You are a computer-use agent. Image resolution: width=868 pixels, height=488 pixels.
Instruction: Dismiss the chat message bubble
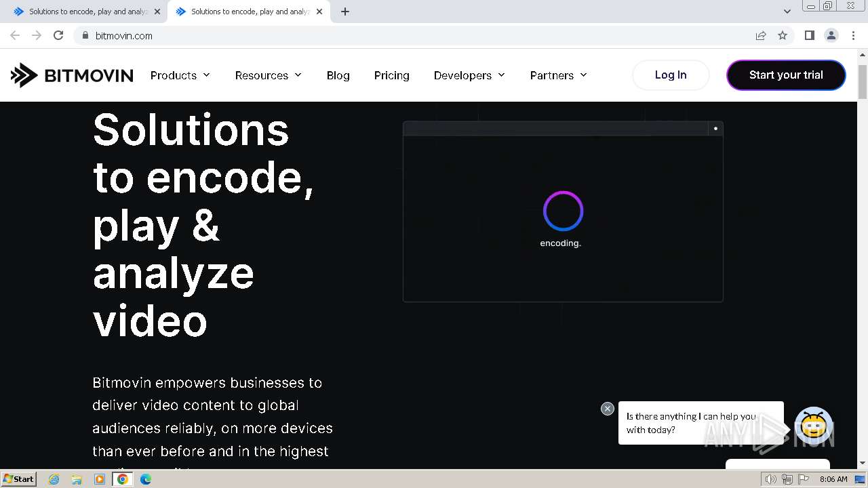pos(608,409)
